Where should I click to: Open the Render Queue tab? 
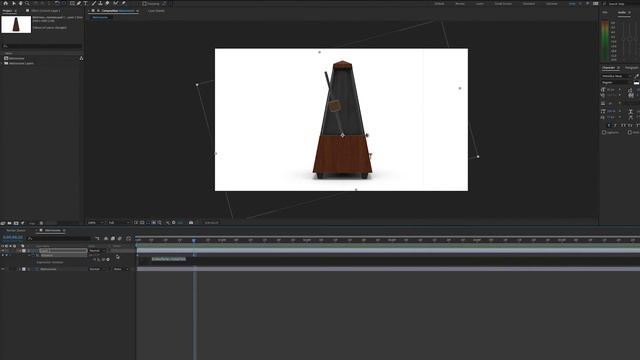tap(16, 230)
